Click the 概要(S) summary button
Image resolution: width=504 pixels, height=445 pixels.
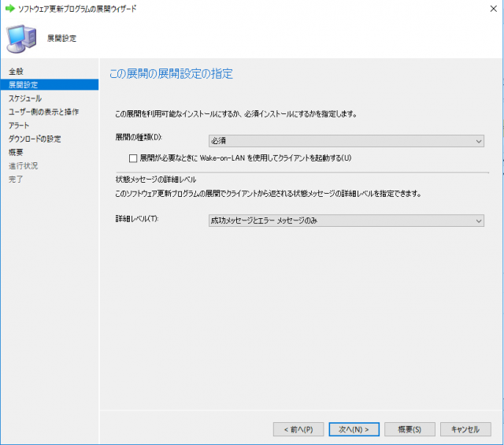(410, 429)
